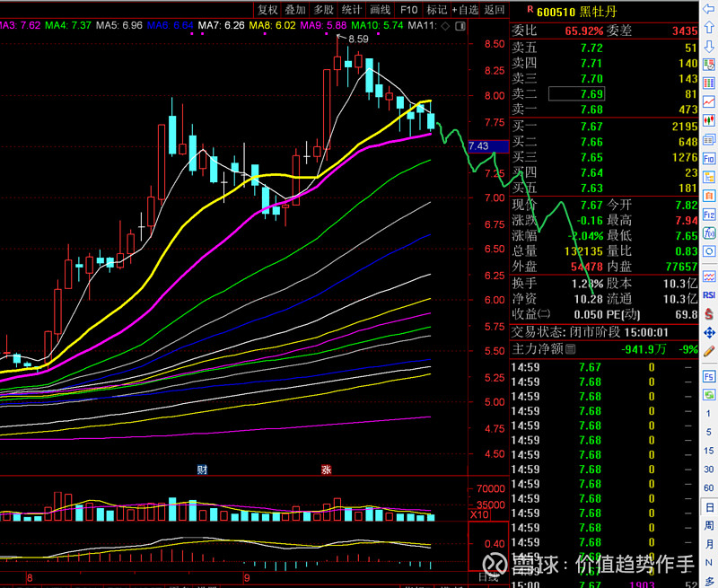Image resolution: width=718 pixels, height=588 pixels.
Task: Click the 画线 draw line button
Action: pyautogui.click(x=380, y=10)
